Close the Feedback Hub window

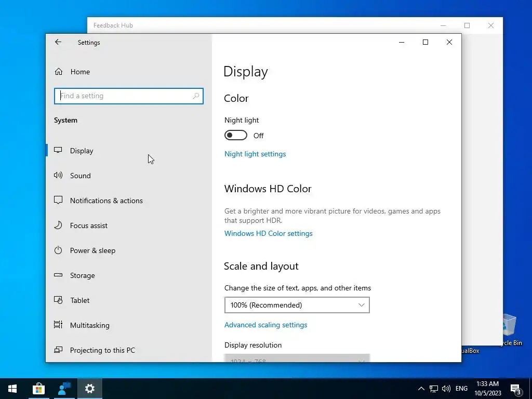[491, 25]
